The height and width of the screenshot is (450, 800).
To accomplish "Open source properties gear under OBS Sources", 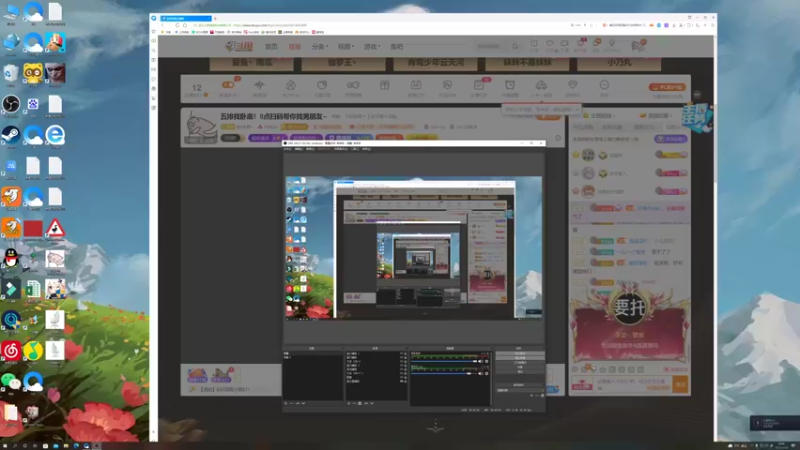I will 360,403.
